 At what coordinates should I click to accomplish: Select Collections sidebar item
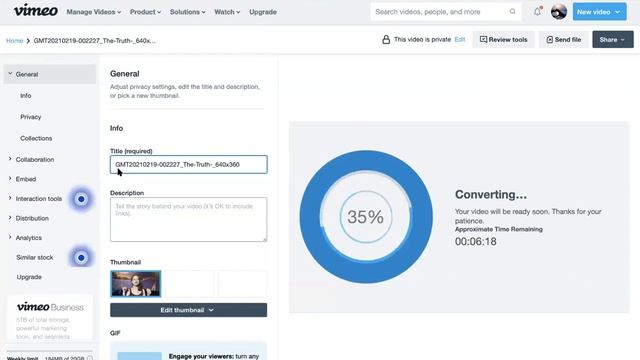click(x=36, y=138)
